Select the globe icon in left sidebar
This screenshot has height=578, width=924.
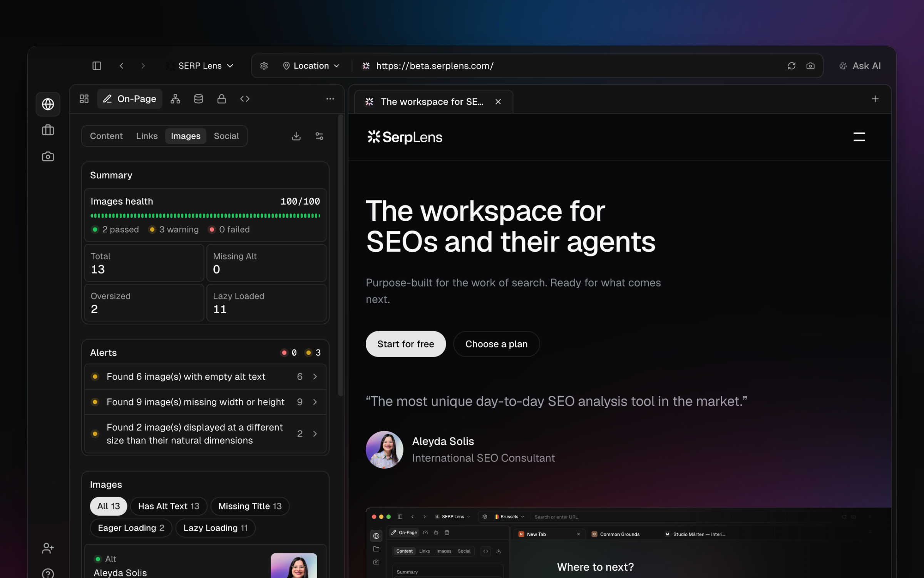[48, 104]
